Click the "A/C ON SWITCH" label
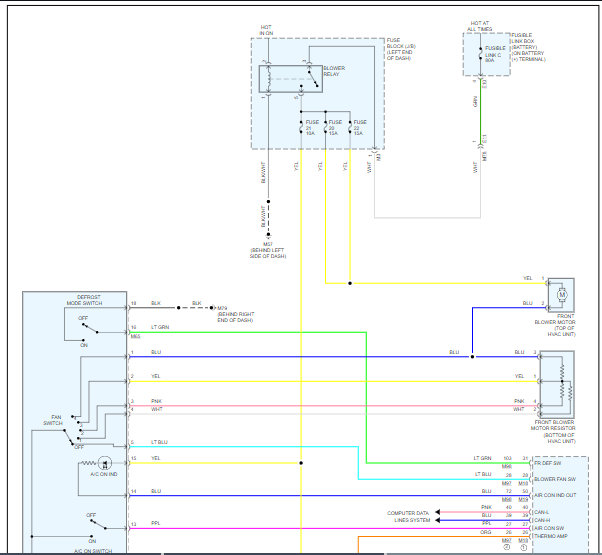This screenshot has height=555, width=602. pyautogui.click(x=93, y=551)
